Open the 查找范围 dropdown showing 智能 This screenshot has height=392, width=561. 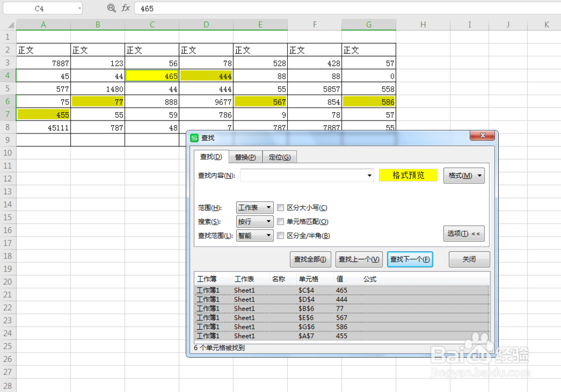click(255, 236)
